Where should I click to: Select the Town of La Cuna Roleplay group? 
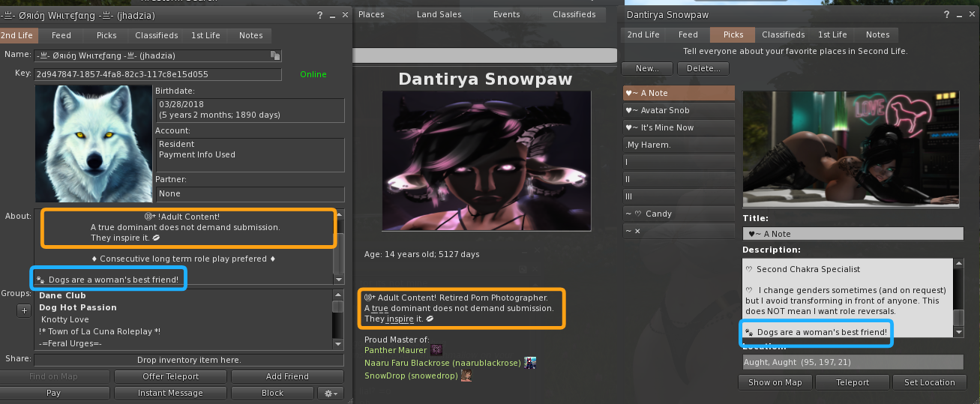(x=100, y=331)
